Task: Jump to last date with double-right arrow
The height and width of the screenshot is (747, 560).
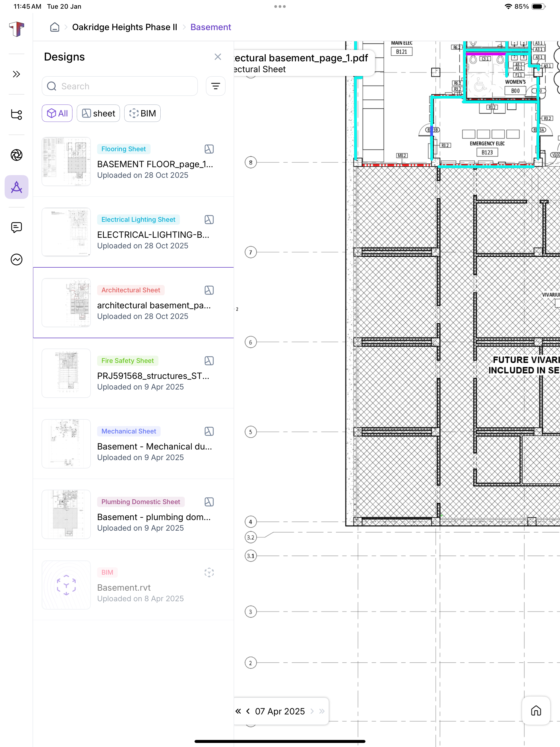Action: (322, 711)
